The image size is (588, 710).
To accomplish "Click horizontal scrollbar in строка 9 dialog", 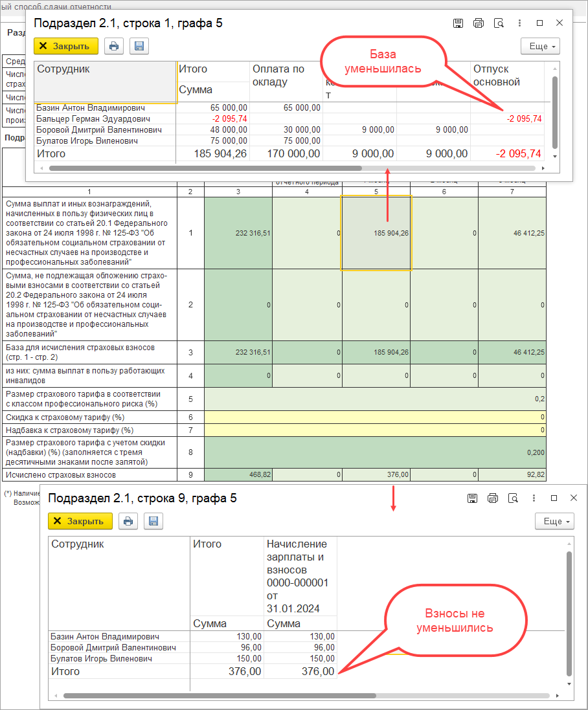I will (x=220, y=696).
